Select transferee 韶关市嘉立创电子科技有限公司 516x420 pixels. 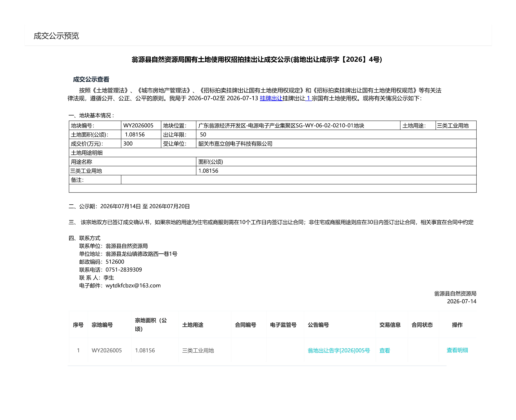235,144
